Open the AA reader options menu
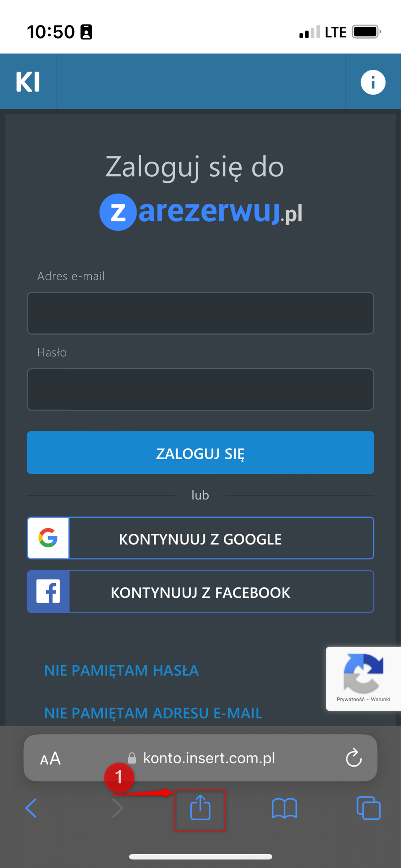The image size is (401, 868). (51, 758)
